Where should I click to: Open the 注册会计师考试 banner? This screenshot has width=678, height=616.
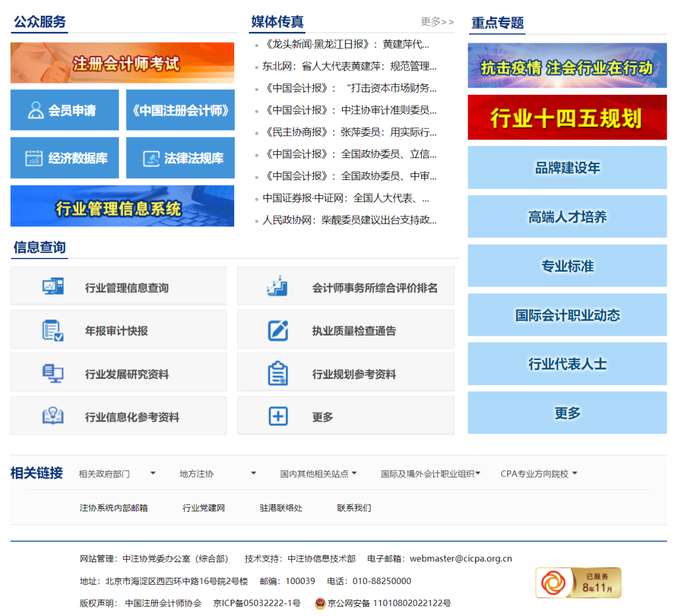point(122,63)
